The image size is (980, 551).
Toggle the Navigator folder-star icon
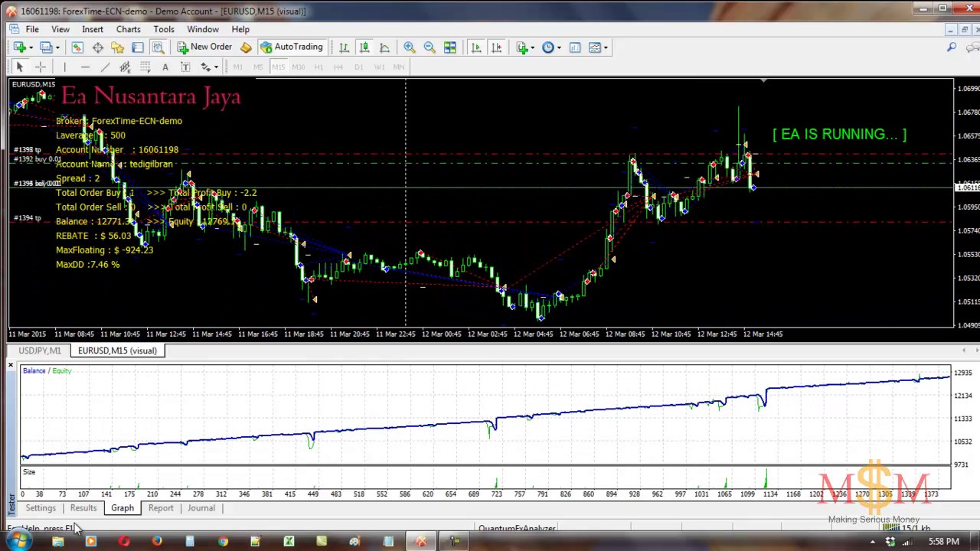click(x=118, y=47)
